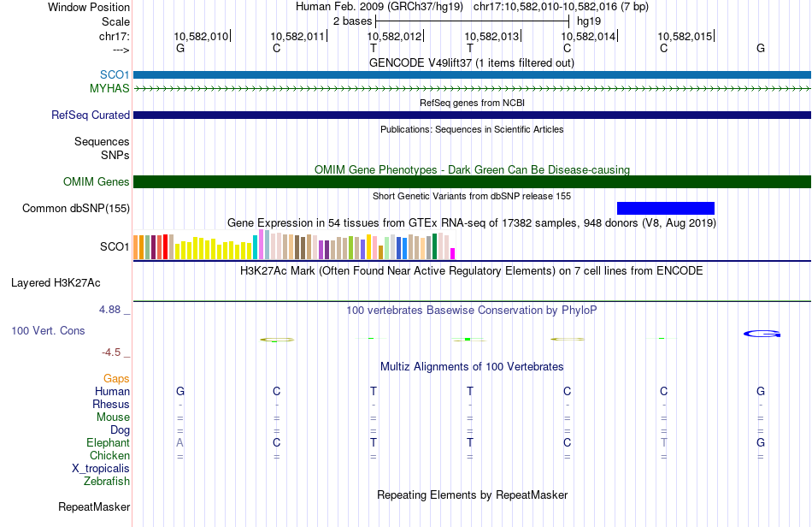Click the MYHAS arrowed intron line
Viewport: 812px width, 527px height.
(x=473, y=89)
